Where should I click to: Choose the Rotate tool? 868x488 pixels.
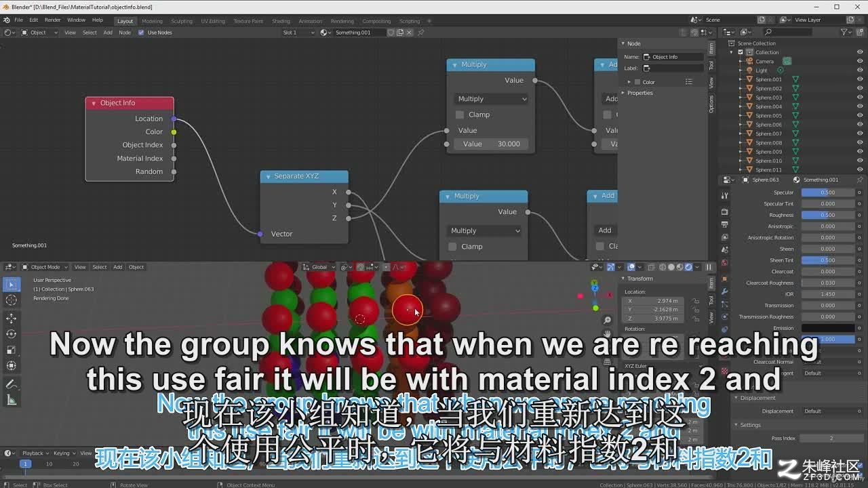tap(12, 334)
